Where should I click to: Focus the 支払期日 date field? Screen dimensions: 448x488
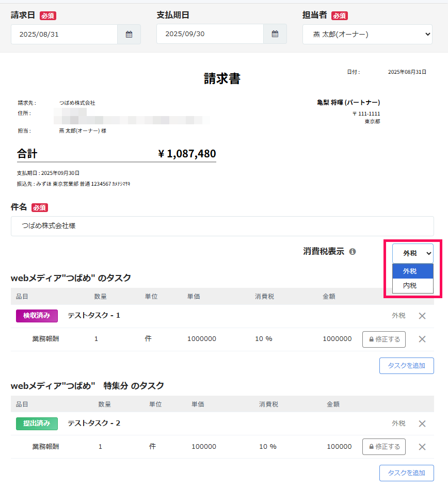210,34
